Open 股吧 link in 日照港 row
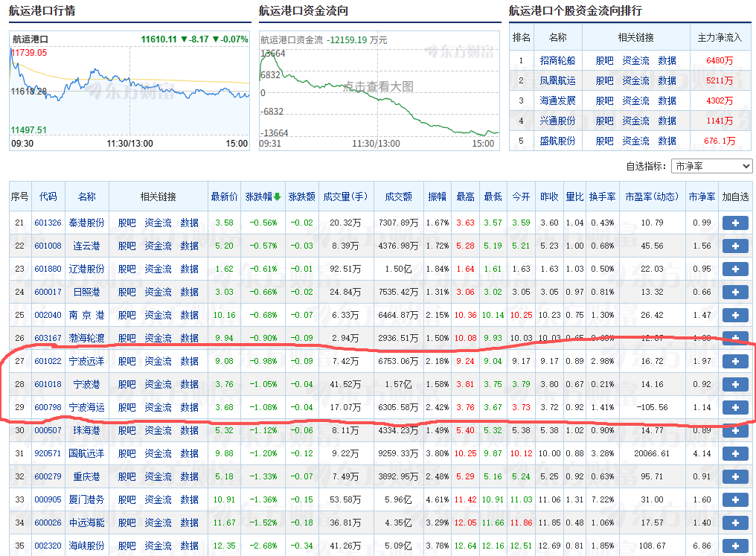Screen dimensions: 756x556 (126, 293)
